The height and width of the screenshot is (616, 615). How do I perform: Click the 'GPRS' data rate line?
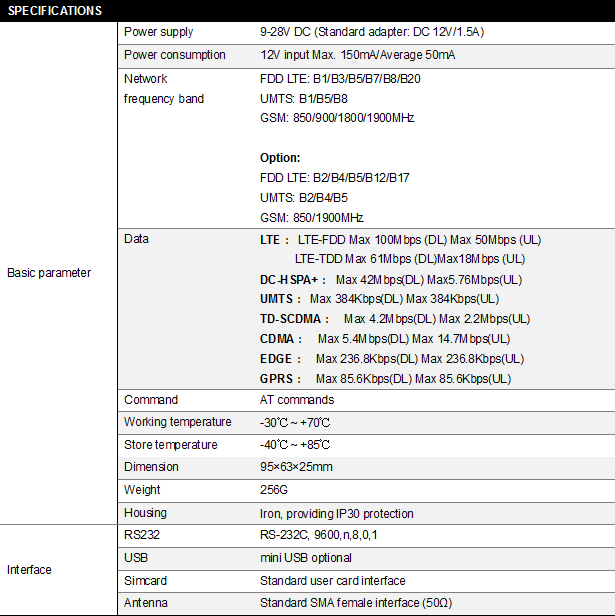(x=386, y=379)
